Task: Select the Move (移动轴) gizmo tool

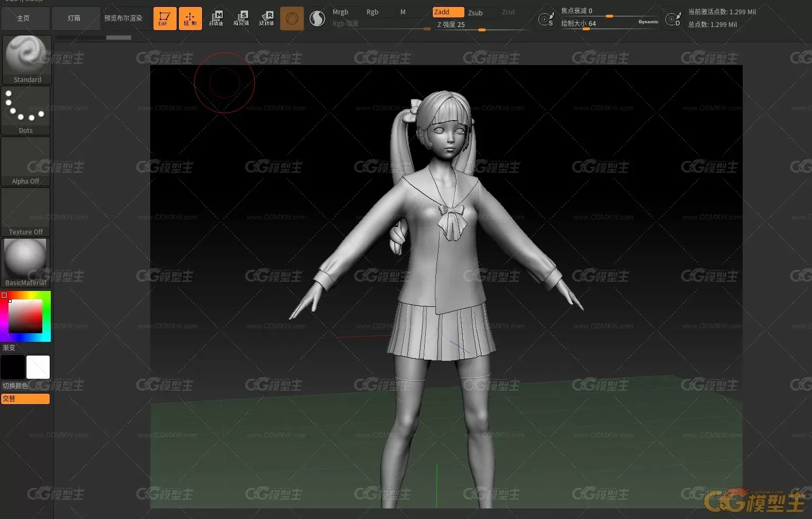Action: [x=216, y=19]
